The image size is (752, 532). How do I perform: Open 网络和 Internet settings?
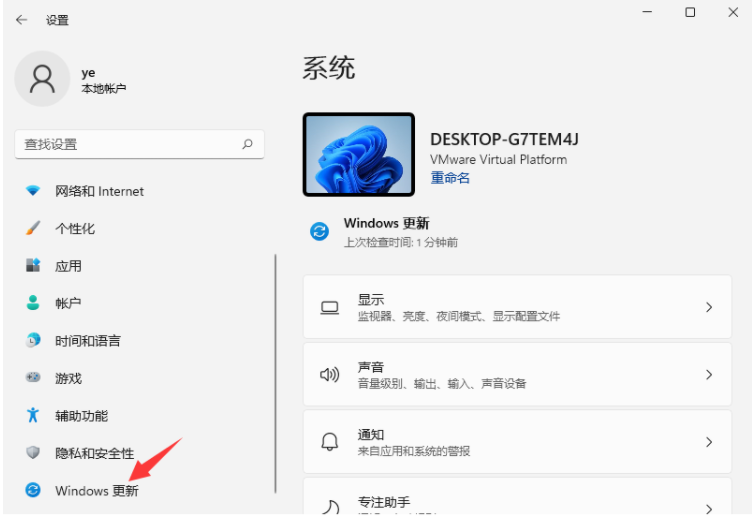[x=99, y=191]
